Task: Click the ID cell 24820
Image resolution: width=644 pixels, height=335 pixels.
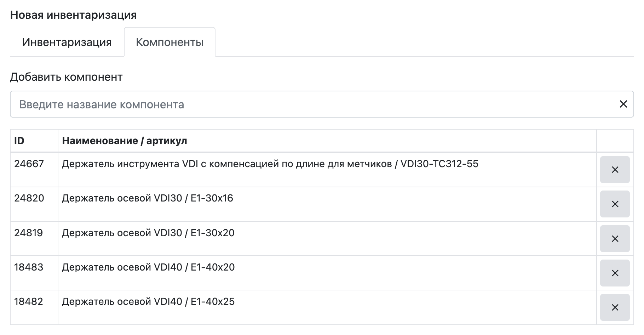Action: pos(29,198)
